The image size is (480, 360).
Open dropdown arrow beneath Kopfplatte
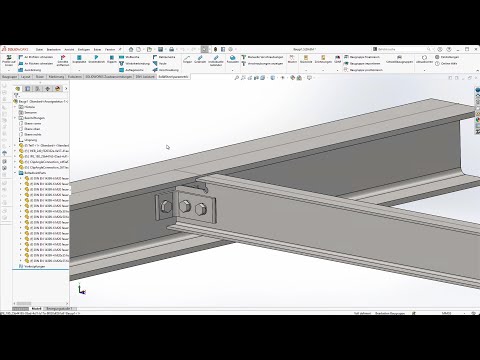click(79, 70)
